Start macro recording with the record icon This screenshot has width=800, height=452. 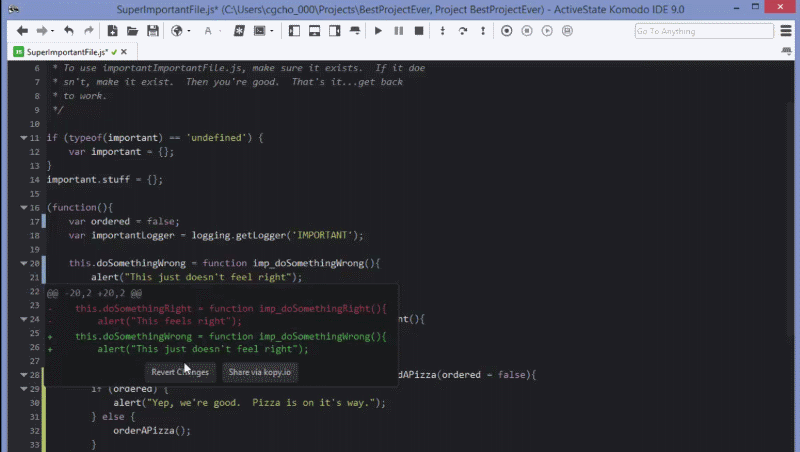coord(506,31)
